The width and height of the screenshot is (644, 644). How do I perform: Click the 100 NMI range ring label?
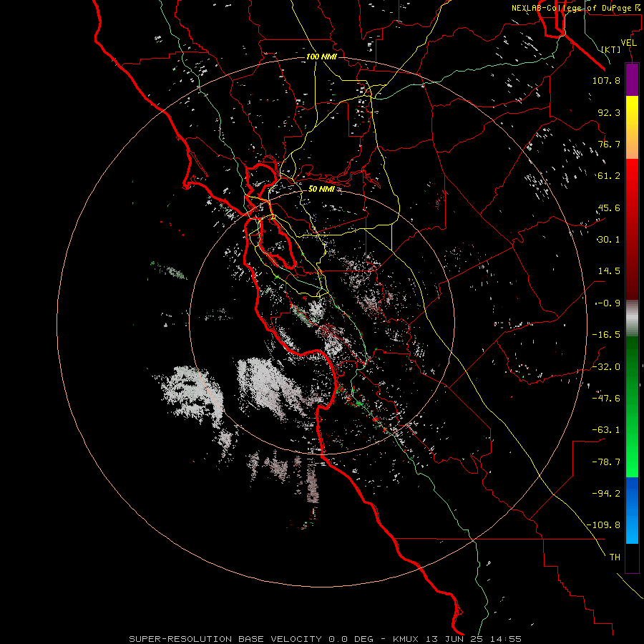321,57
